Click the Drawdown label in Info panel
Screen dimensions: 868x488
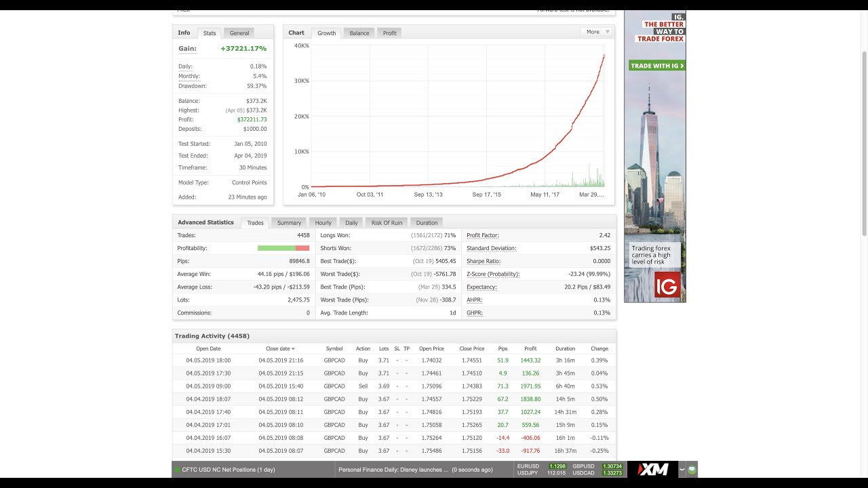pos(193,86)
